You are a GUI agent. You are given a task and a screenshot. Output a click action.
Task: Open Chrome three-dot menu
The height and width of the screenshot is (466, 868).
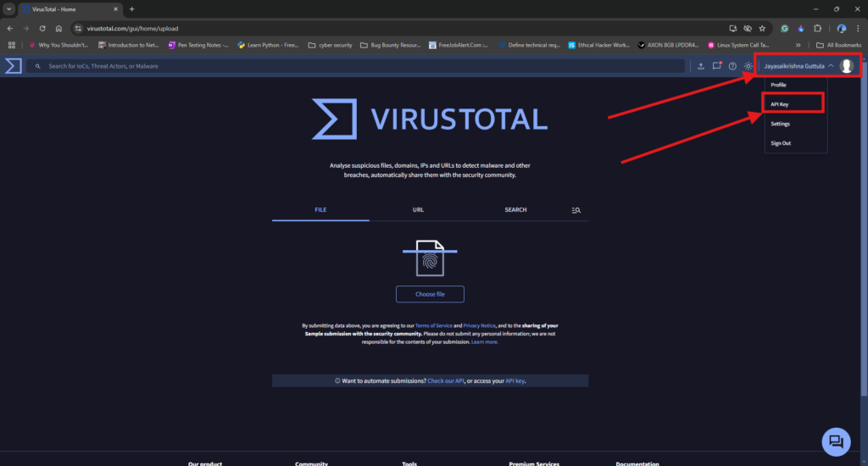(858, 28)
